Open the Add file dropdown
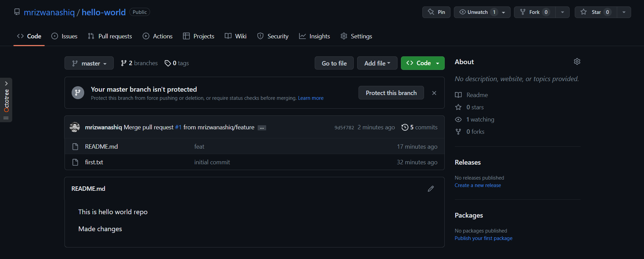 pos(377,63)
